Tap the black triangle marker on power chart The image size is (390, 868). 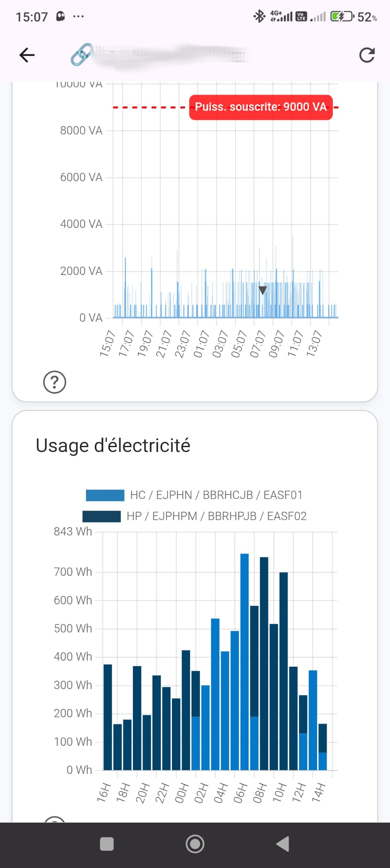click(263, 290)
